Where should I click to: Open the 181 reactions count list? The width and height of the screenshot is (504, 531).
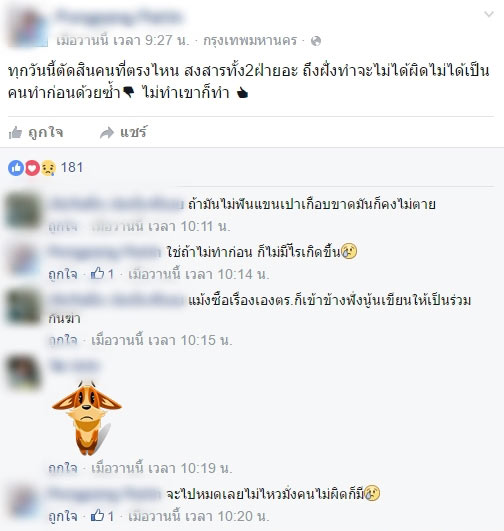[x=72, y=168]
